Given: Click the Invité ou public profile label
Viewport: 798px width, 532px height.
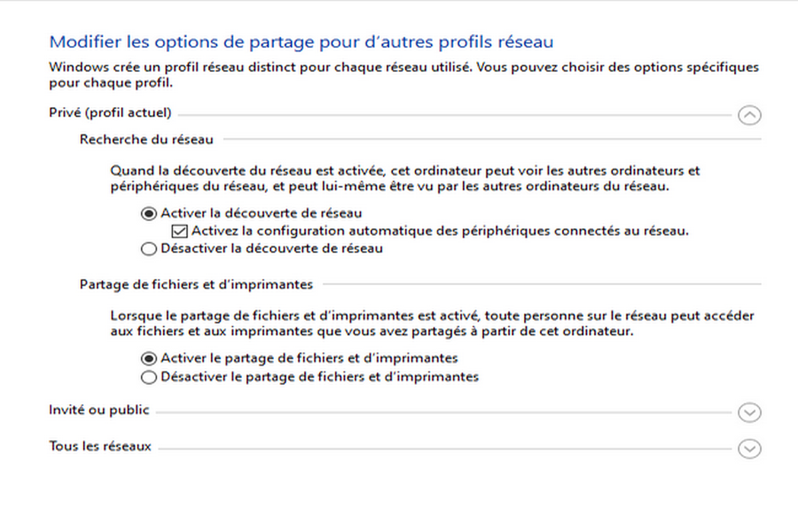Looking at the screenshot, I should pos(99,410).
